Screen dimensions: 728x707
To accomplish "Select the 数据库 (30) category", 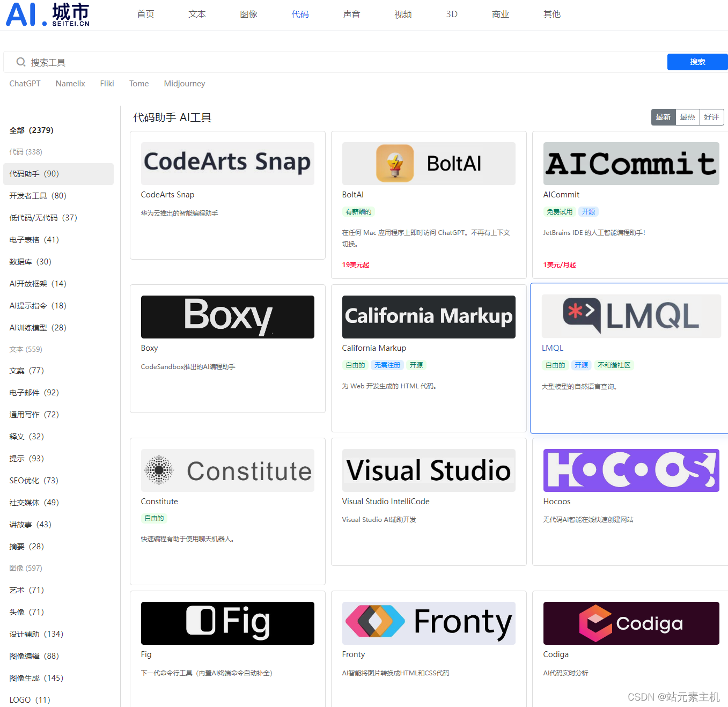I will point(30,262).
